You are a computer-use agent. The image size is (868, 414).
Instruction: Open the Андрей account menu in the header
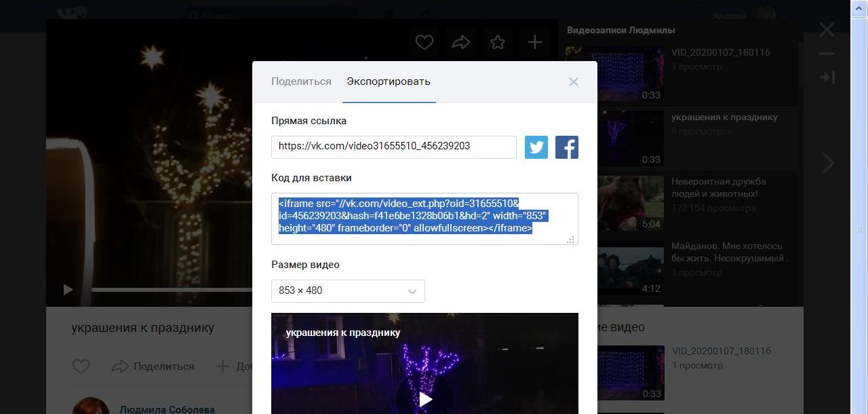click(750, 15)
